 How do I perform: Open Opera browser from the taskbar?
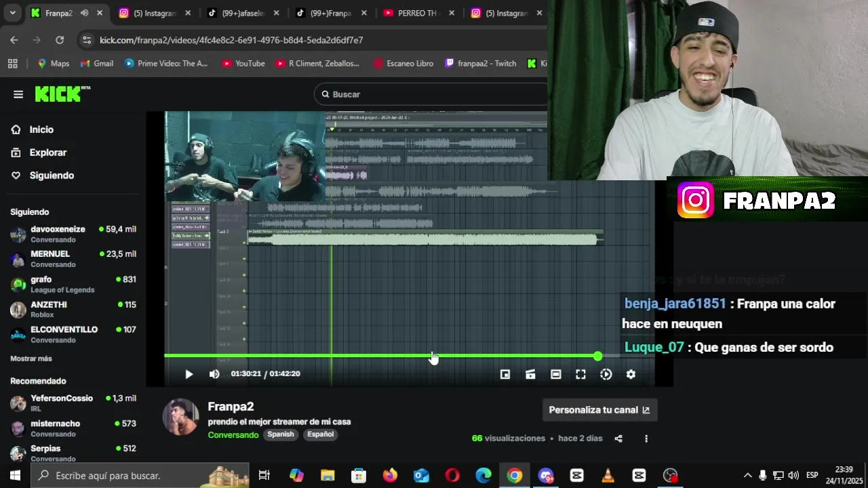pyautogui.click(x=452, y=475)
